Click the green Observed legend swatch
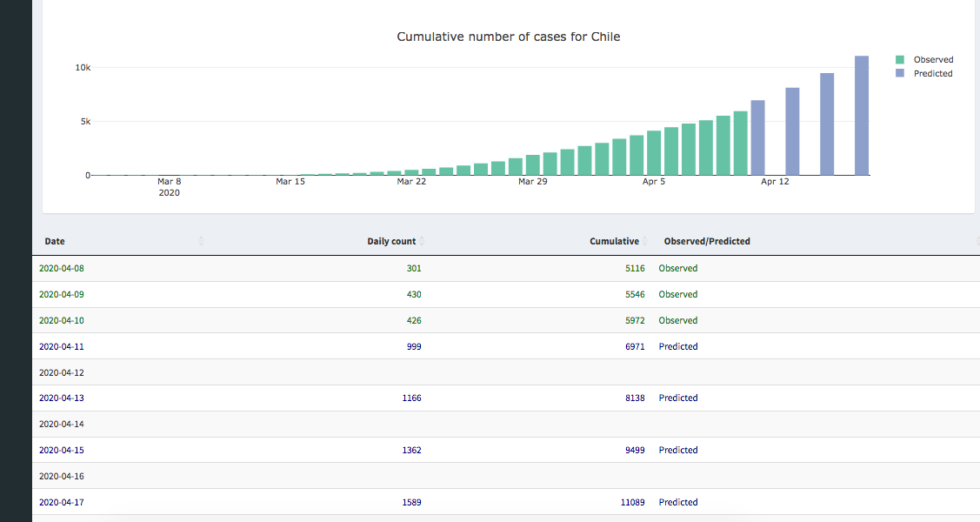980x522 pixels. pos(900,60)
